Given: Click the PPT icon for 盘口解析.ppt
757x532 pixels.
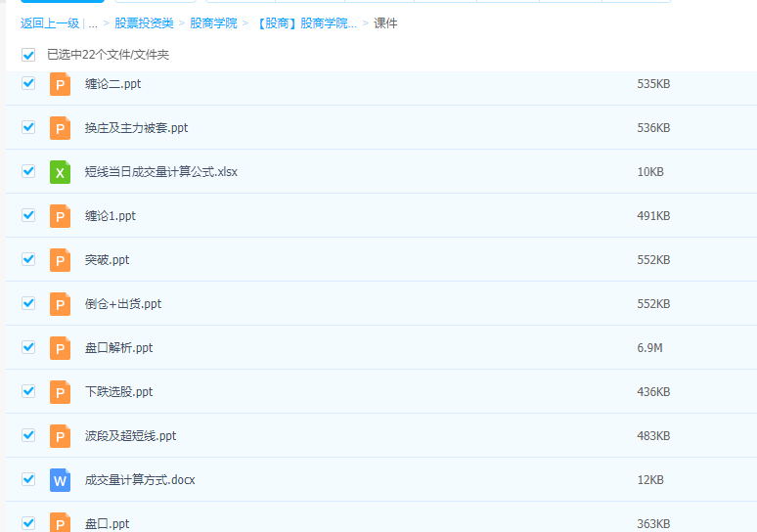Looking at the screenshot, I should tap(61, 348).
